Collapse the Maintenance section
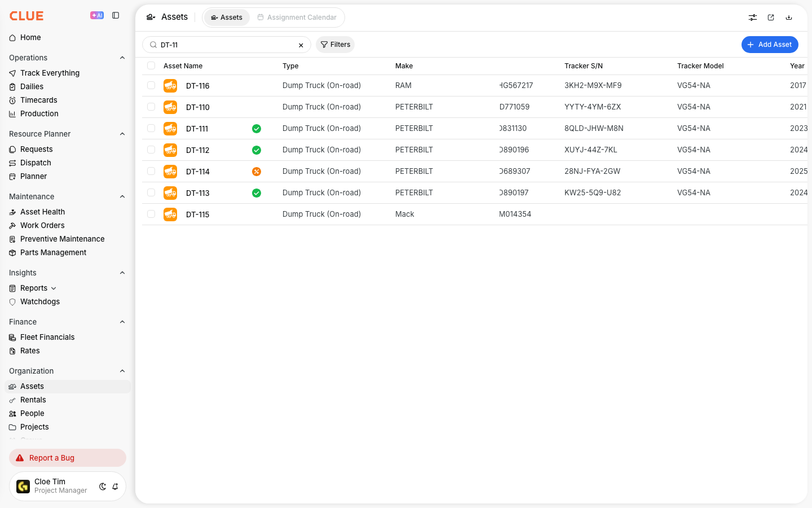812x508 pixels. [122, 196]
